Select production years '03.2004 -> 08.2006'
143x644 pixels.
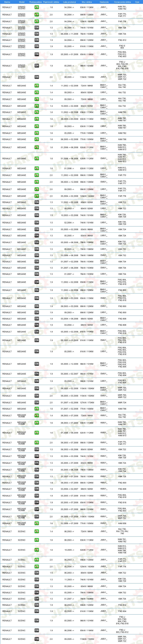click(x=69, y=319)
